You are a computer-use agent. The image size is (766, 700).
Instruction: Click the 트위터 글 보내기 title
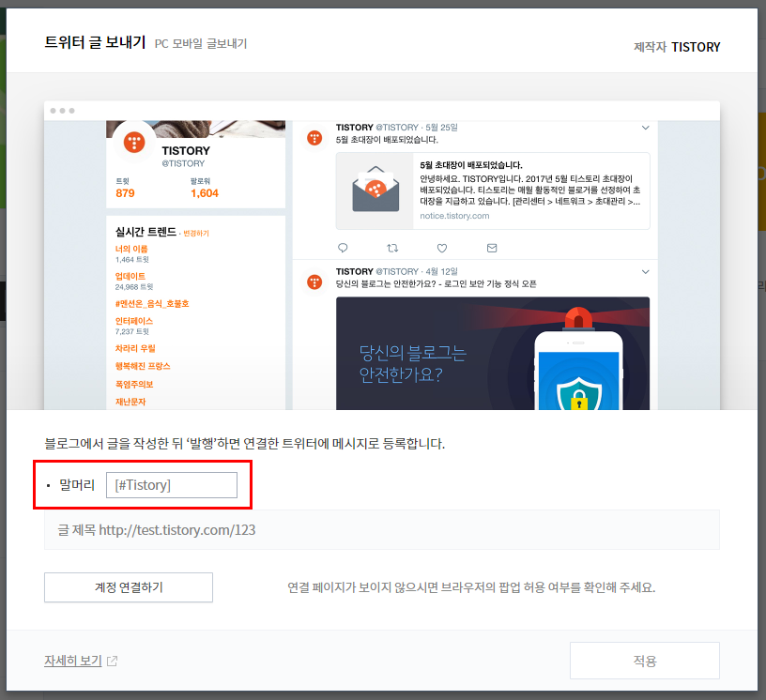(95, 42)
